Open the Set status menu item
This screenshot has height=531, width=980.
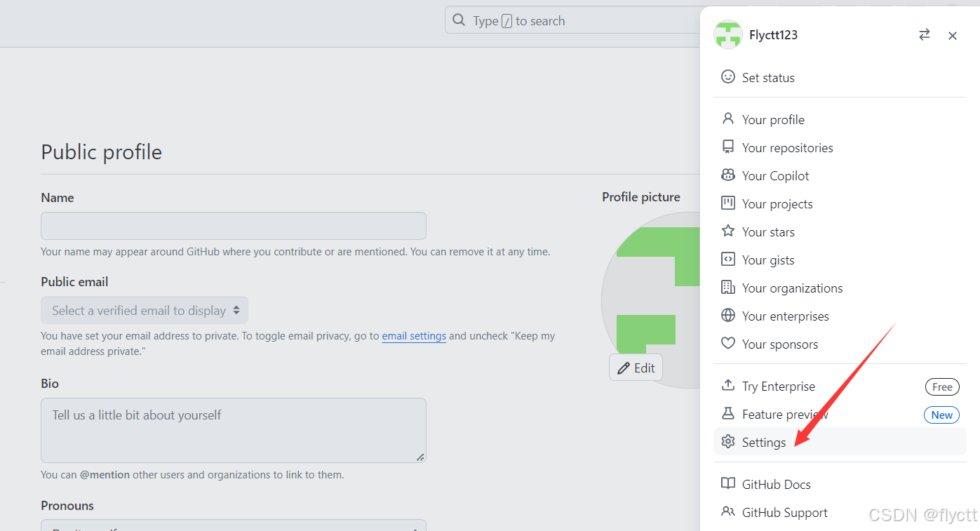click(840, 77)
